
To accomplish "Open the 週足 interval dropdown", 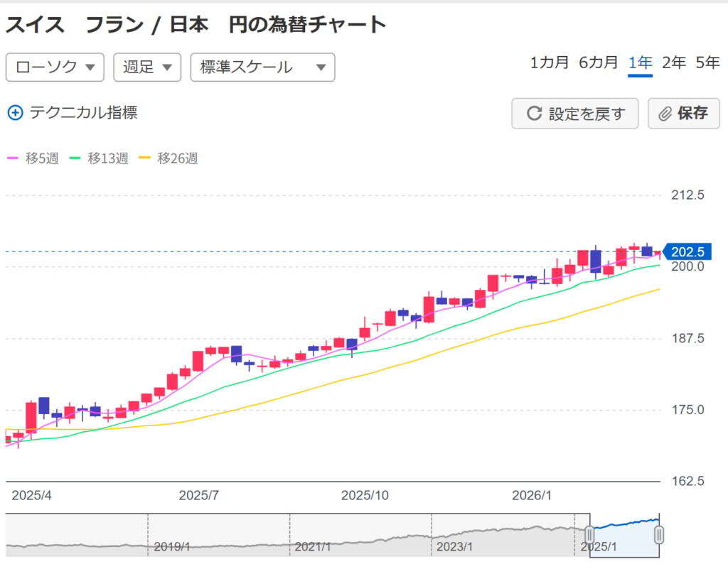I will (147, 67).
